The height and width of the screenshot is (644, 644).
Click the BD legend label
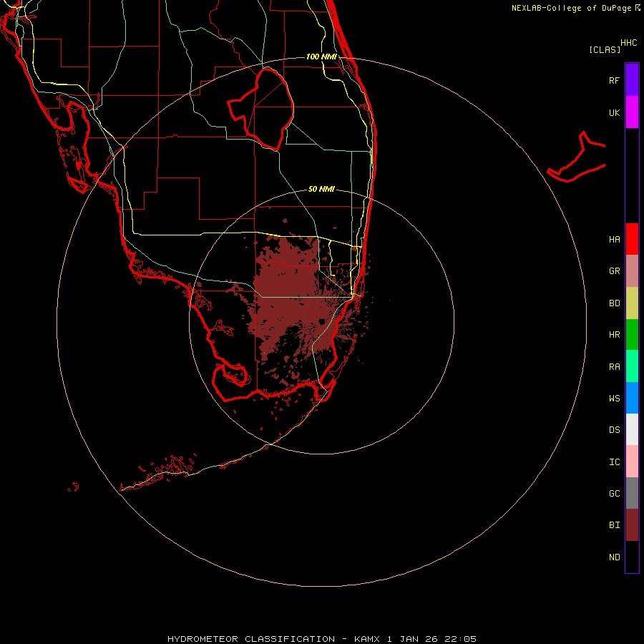click(614, 303)
